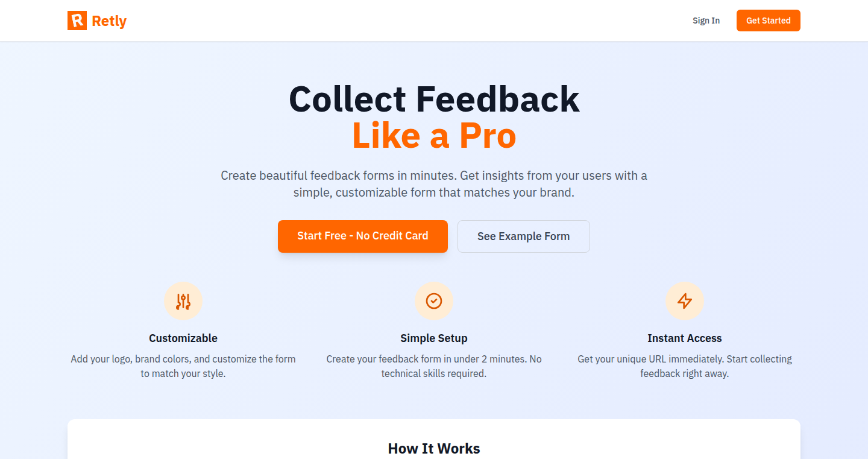Click the hero subtitle about feedback forms
868x459 pixels.
coord(434,185)
